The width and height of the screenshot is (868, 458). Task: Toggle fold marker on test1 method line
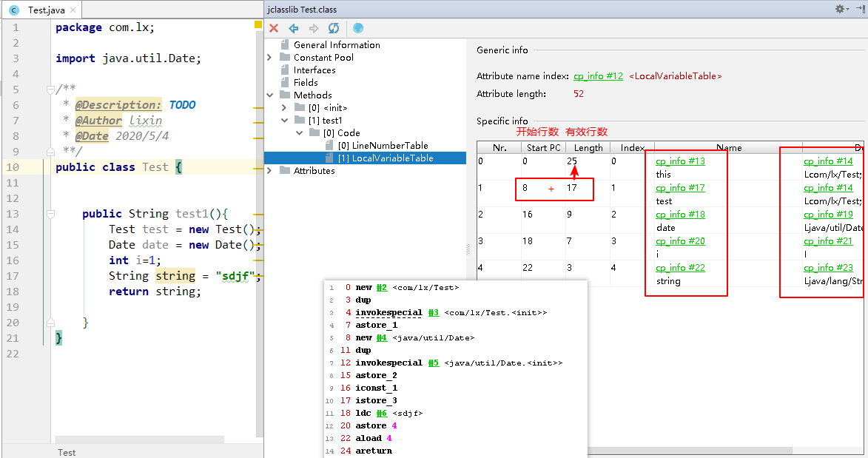(x=50, y=214)
